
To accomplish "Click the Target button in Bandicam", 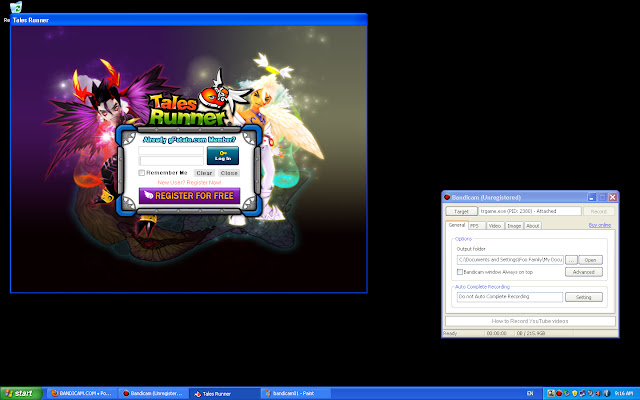I will [x=461, y=211].
